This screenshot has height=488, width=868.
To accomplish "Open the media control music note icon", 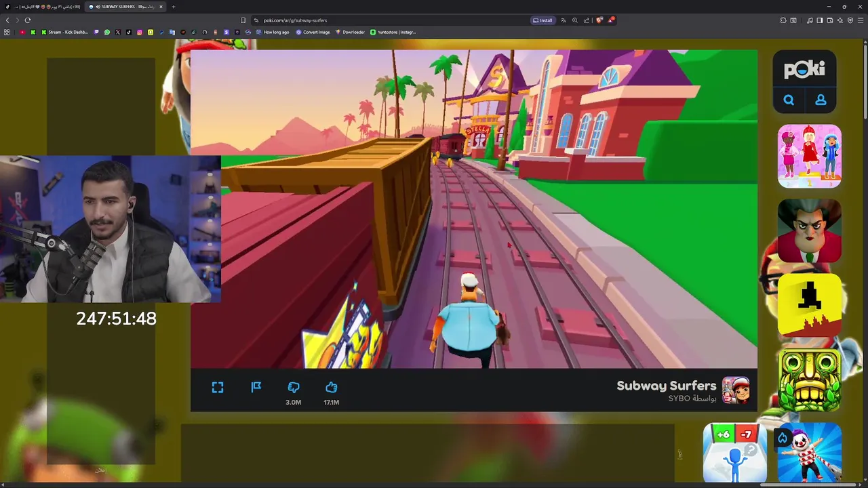I will click(x=810, y=20).
